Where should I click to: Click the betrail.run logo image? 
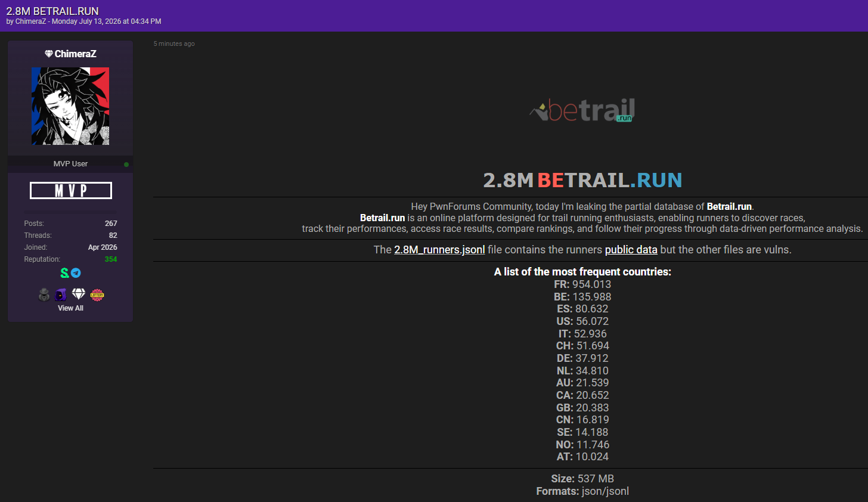point(582,110)
